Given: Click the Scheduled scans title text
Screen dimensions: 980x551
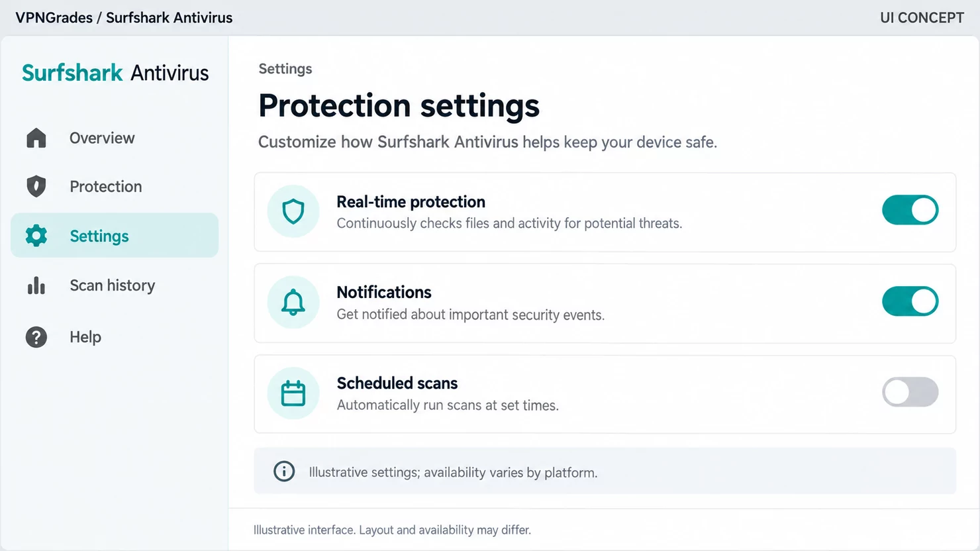Looking at the screenshot, I should coord(397,383).
